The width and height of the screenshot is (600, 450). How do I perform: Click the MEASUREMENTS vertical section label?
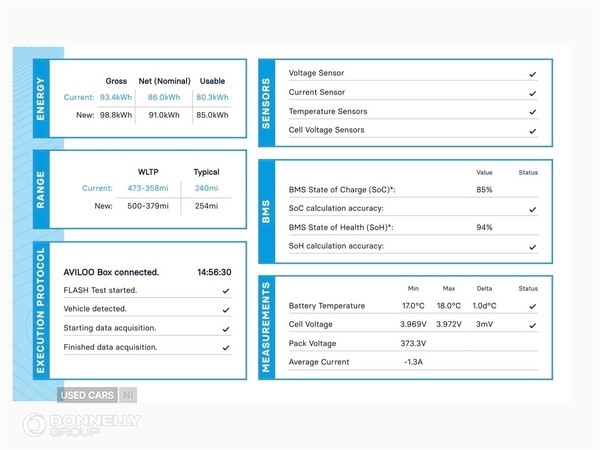(x=267, y=327)
